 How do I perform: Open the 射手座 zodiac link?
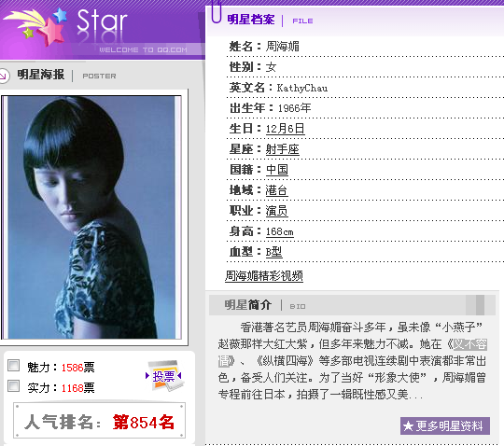(x=282, y=149)
